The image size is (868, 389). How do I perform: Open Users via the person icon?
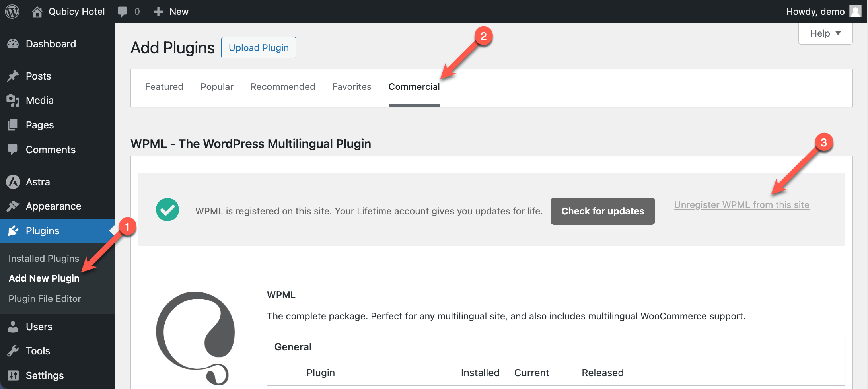(13, 326)
